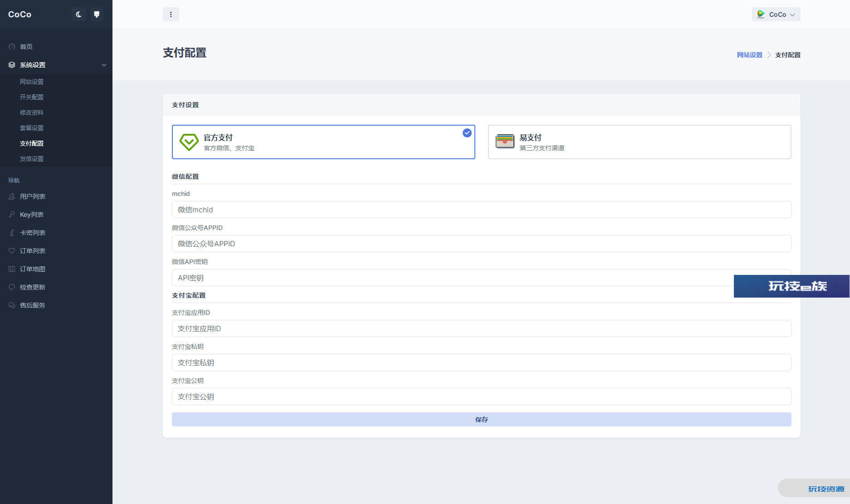Click the Key列表 key icon
The image size is (850, 504).
pos(12,215)
